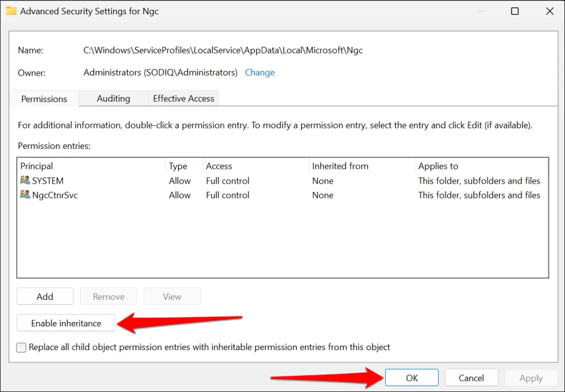Select the NgcCtnrSvc permission entry row
The image size is (565, 392).
[221, 195]
